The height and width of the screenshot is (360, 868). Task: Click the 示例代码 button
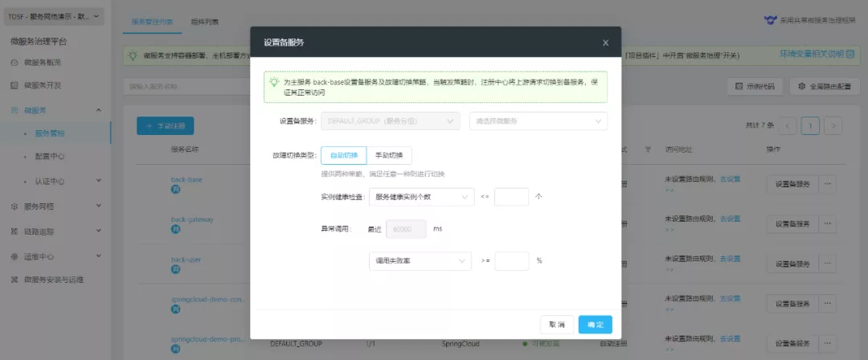tap(755, 87)
